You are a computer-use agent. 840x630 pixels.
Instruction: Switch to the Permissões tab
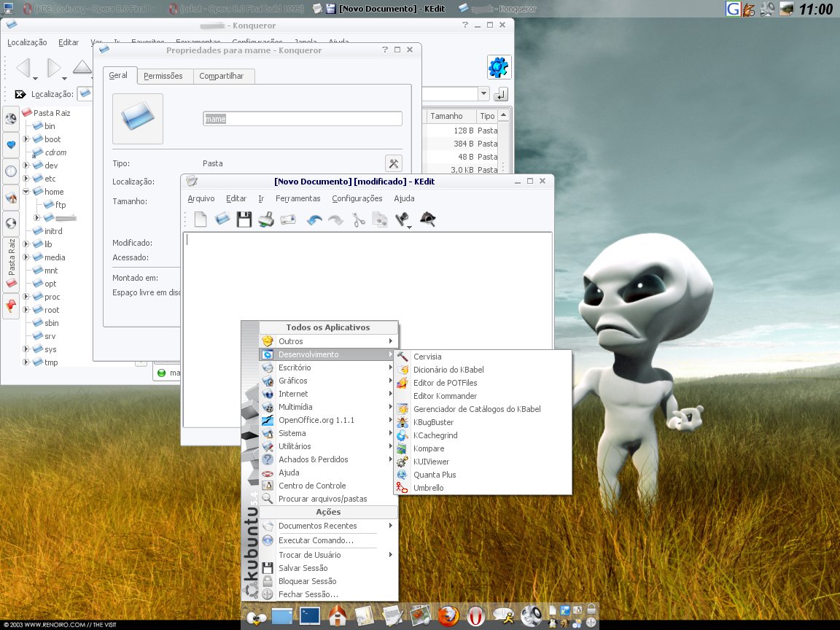pos(163,76)
